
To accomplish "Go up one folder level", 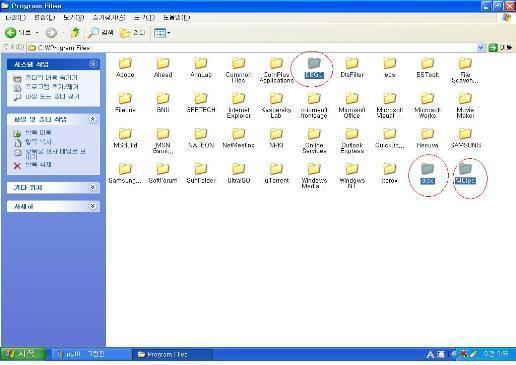I will tap(75, 33).
